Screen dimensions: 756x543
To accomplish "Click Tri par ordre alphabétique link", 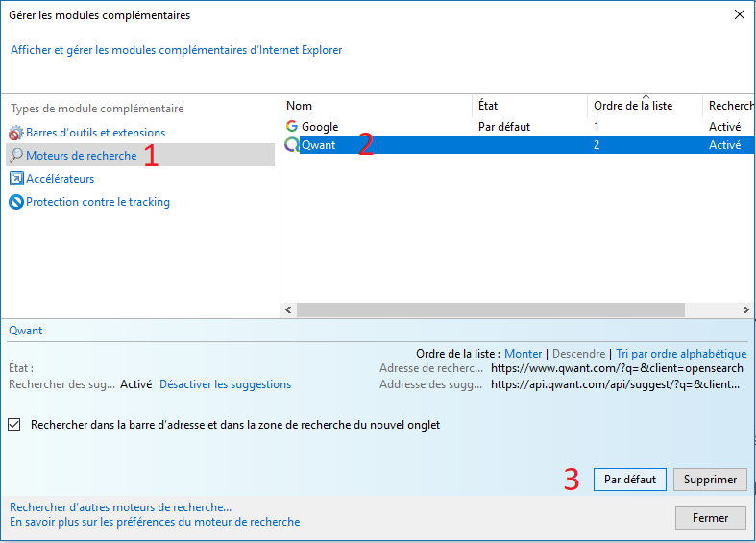I will point(680,354).
